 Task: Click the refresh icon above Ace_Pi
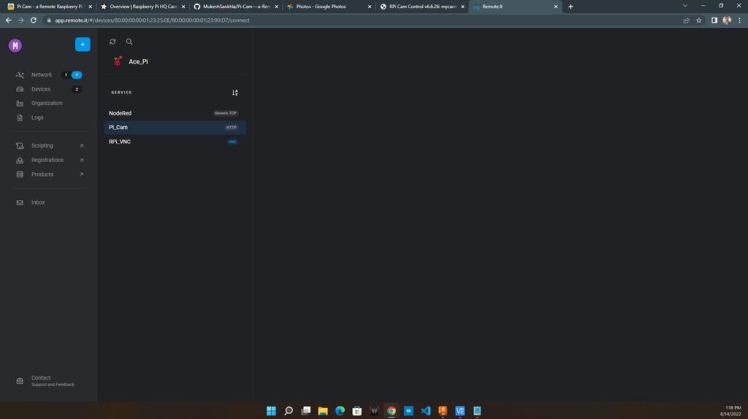coord(112,42)
